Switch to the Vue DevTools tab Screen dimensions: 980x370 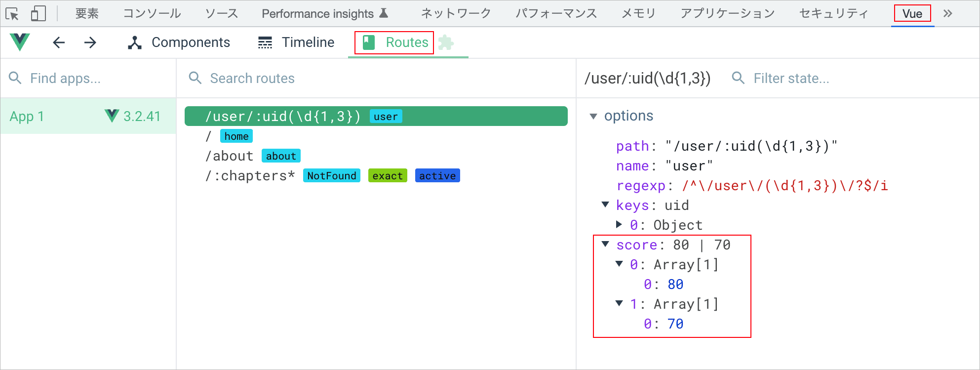pyautogui.click(x=912, y=14)
